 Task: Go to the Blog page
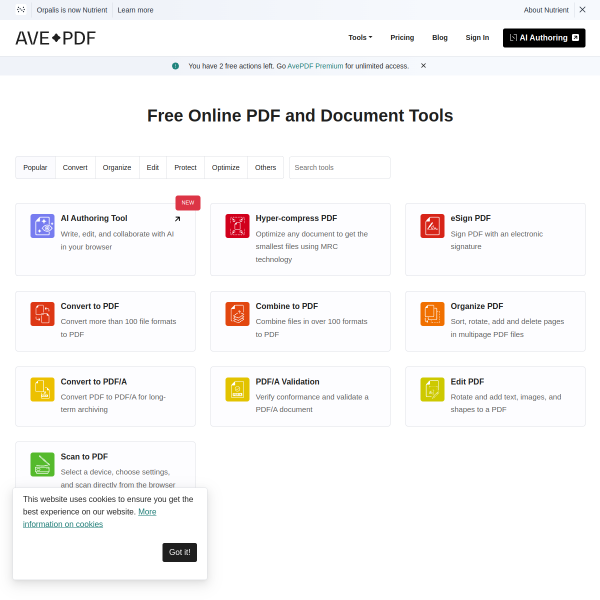[440, 38]
